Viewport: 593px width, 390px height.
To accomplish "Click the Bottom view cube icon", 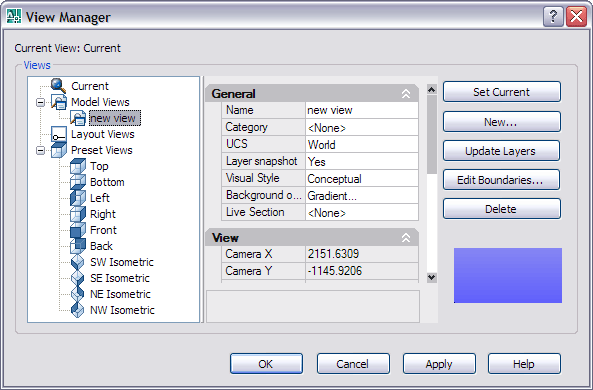I will coord(78,182).
